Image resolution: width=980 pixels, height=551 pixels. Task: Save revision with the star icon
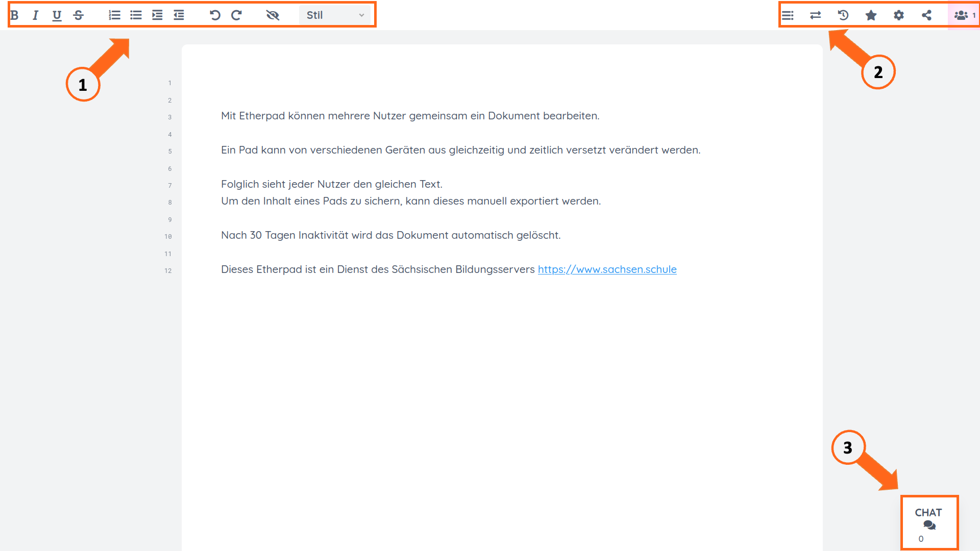[871, 15]
